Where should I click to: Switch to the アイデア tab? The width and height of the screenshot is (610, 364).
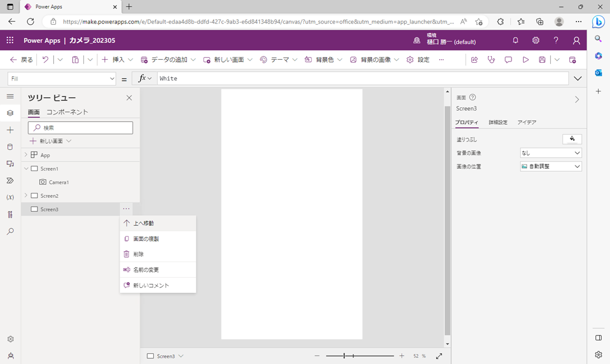pos(527,122)
